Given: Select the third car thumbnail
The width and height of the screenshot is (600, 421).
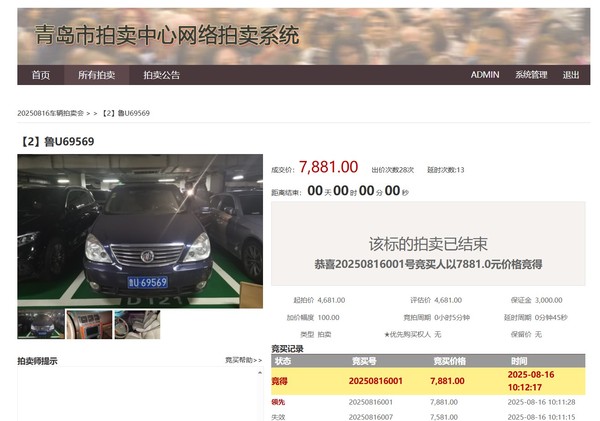Looking at the screenshot, I should tap(137, 324).
